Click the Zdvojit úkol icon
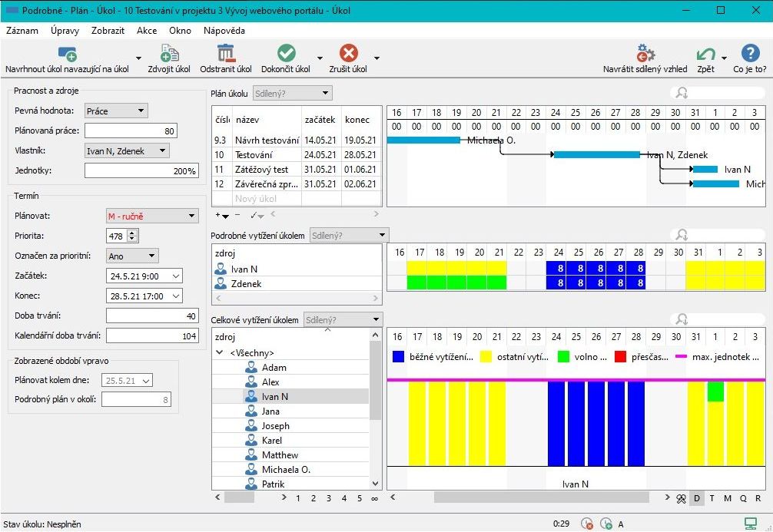The height and width of the screenshot is (532, 773). [169, 53]
